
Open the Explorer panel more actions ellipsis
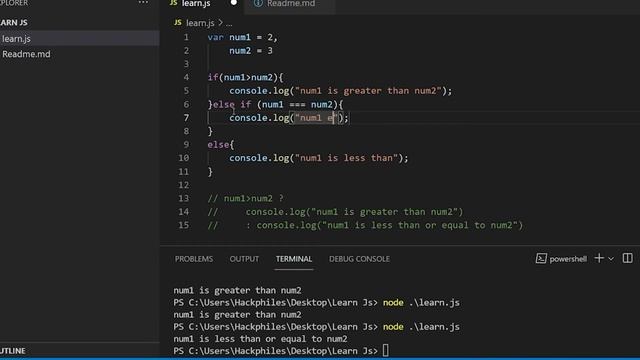[x=143, y=2]
